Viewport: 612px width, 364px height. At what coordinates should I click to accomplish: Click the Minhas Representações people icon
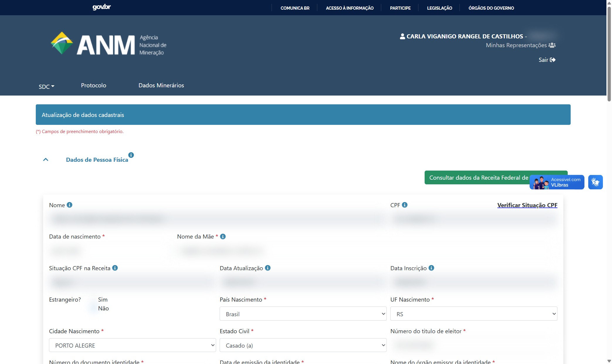[x=552, y=45]
